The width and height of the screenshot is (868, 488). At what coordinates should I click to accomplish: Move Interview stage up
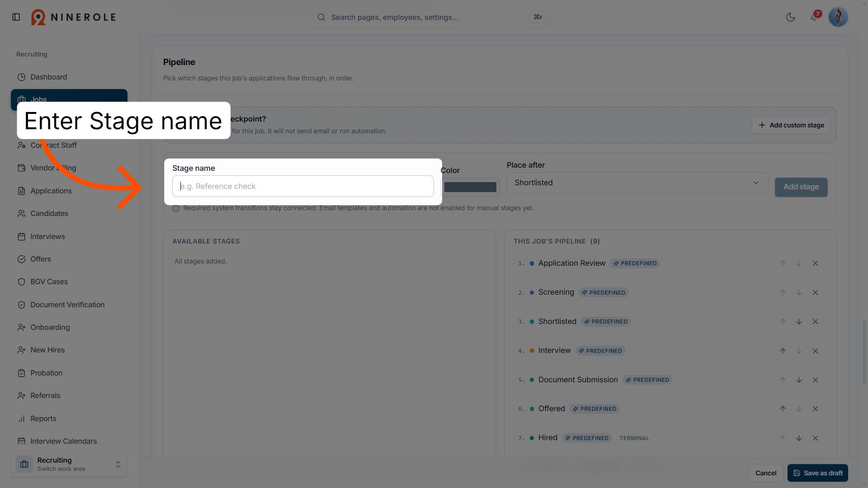click(x=783, y=351)
